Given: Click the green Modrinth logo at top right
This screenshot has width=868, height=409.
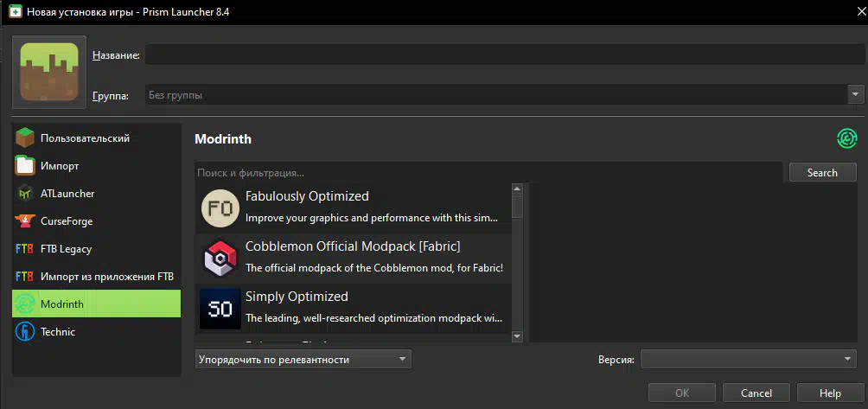Looking at the screenshot, I should [x=847, y=138].
